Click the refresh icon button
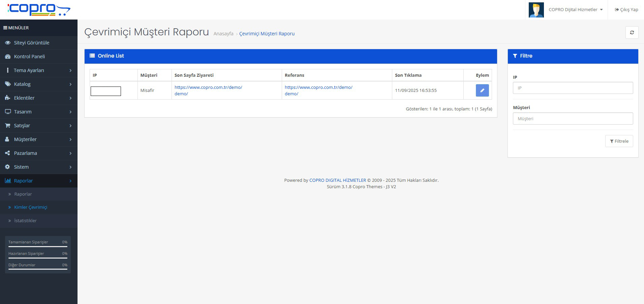 point(632,33)
